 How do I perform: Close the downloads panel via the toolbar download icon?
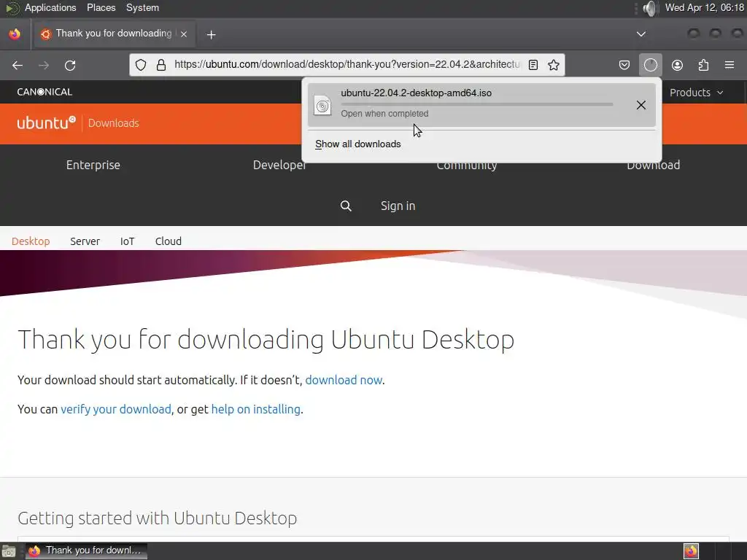coord(650,65)
